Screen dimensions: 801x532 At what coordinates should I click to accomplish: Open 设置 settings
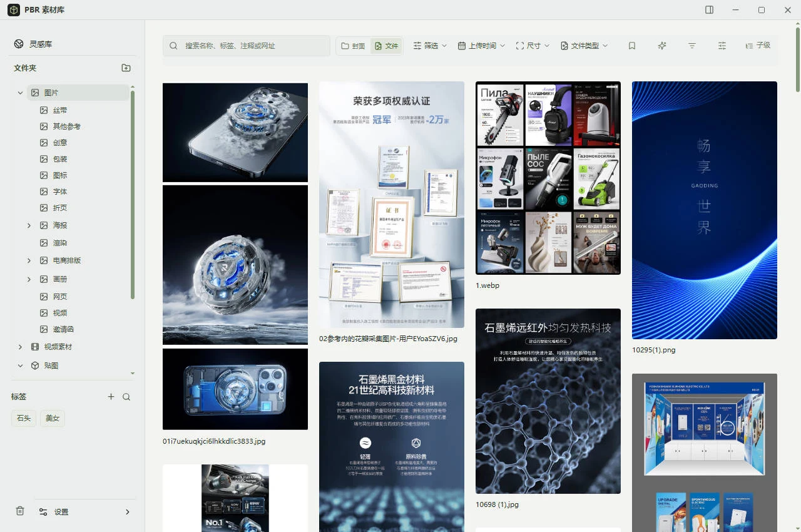pyautogui.click(x=84, y=511)
